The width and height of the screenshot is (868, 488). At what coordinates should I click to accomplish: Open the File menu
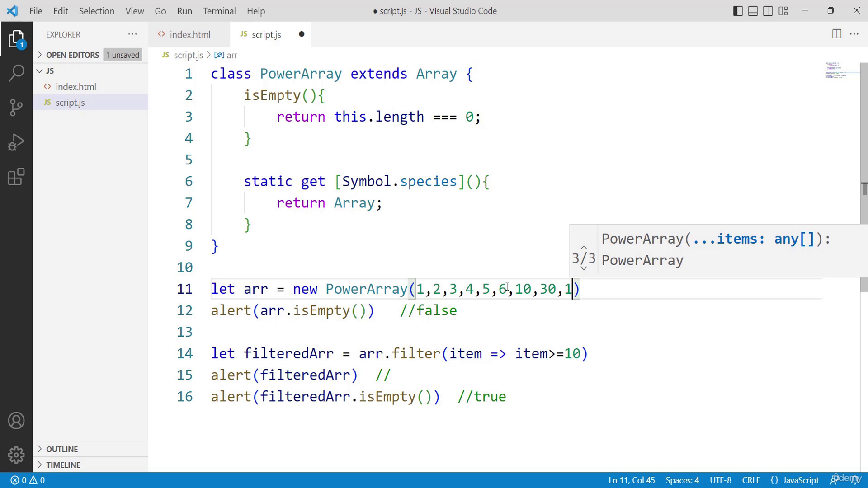pyautogui.click(x=36, y=11)
